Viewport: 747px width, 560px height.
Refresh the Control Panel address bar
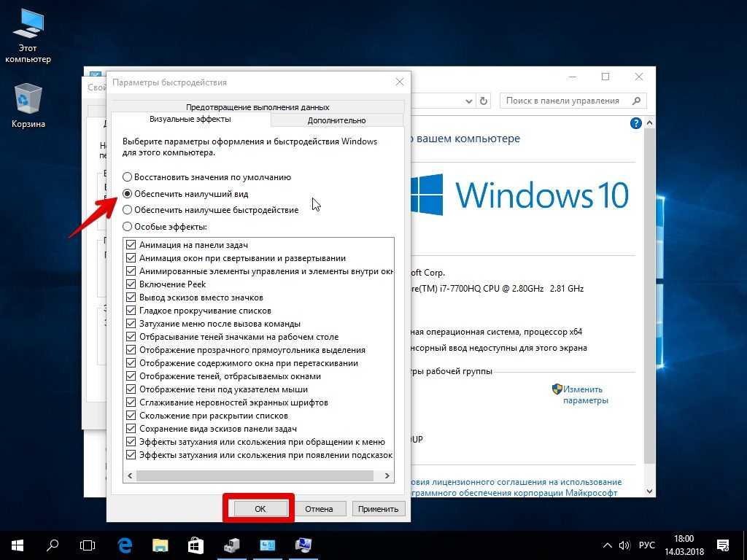(x=484, y=101)
